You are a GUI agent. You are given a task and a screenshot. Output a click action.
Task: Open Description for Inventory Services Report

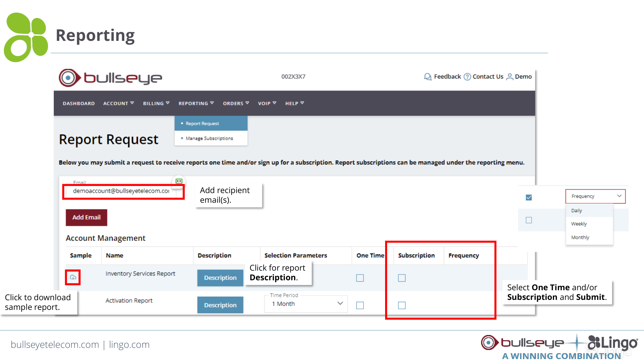(x=220, y=278)
